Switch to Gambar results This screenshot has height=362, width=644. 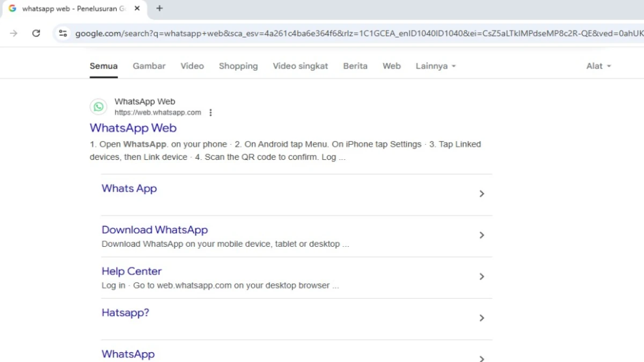(x=149, y=66)
